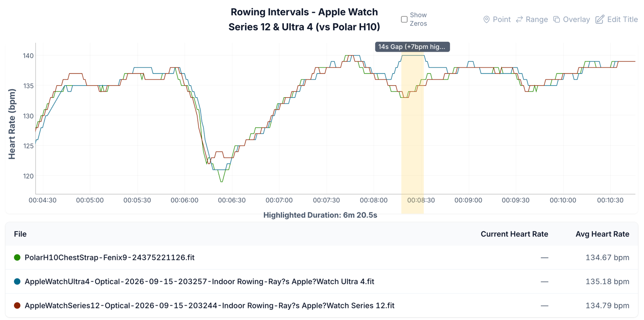644x320 pixels.
Task: Click the Range arrows icon
Action: pyautogui.click(x=519, y=19)
